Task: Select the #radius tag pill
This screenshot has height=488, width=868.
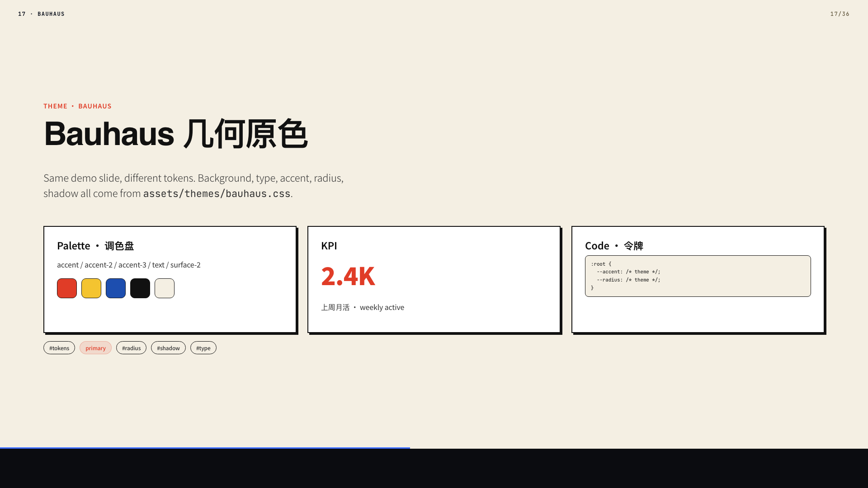Action: pyautogui.click(x=131, y=348)
